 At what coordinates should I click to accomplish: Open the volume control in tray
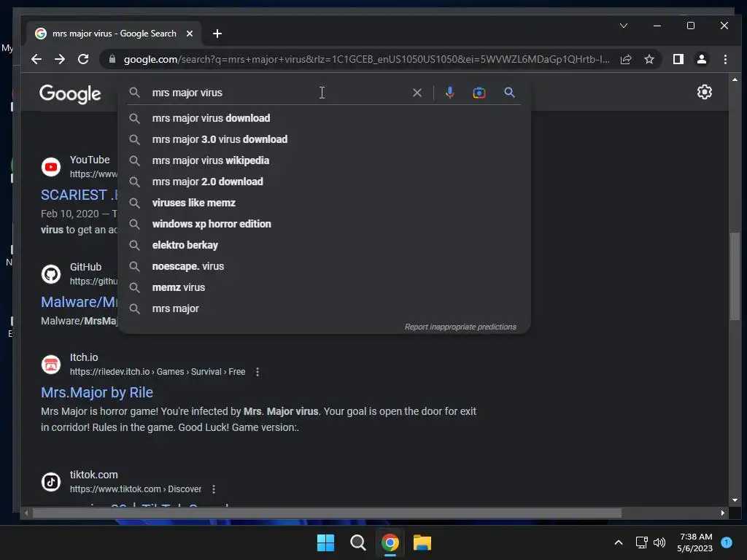(x=659, y=542)
